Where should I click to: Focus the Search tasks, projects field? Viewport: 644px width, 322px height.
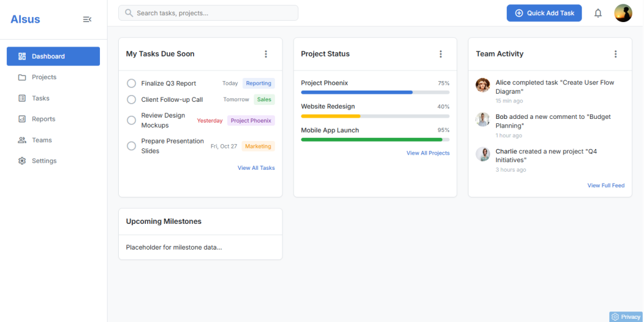pos(208,13)
